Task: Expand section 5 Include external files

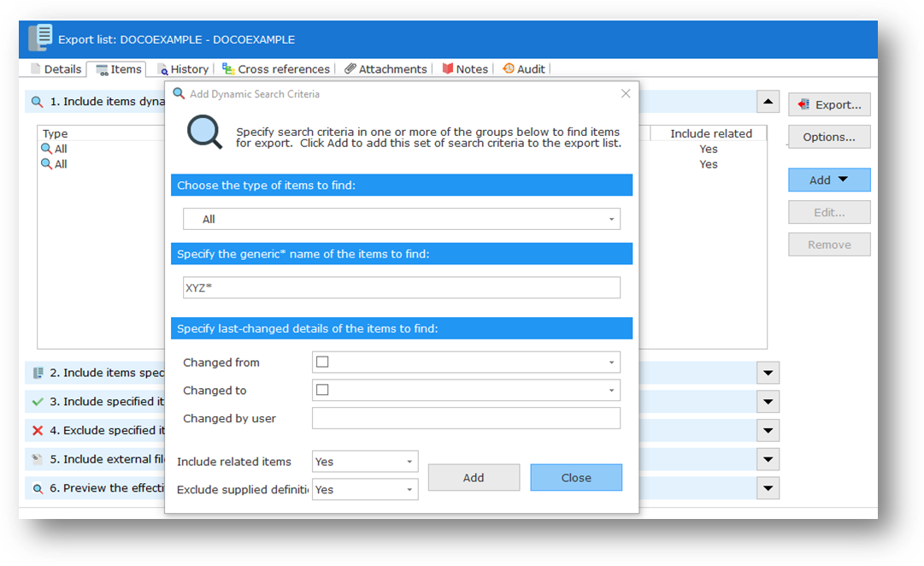Action: (x=768, y=459)
